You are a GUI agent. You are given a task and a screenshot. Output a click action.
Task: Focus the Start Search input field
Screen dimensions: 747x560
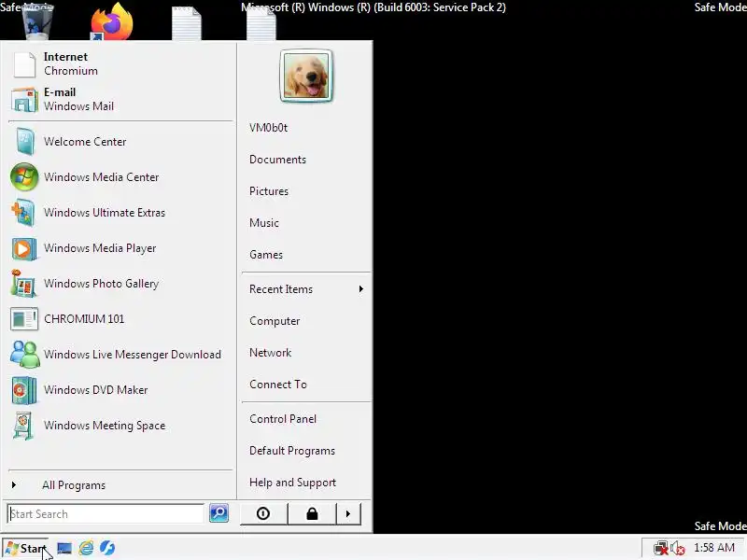tap(106, 514)
